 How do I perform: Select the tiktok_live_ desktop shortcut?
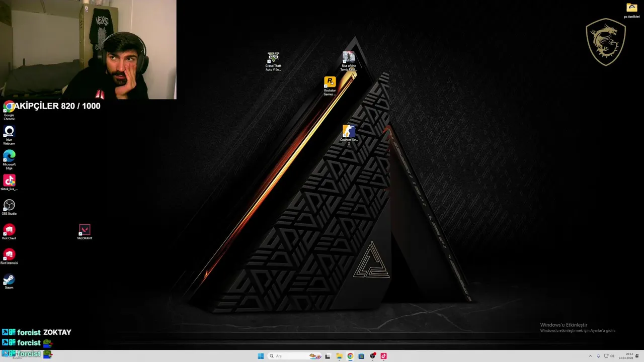[9, 183]
